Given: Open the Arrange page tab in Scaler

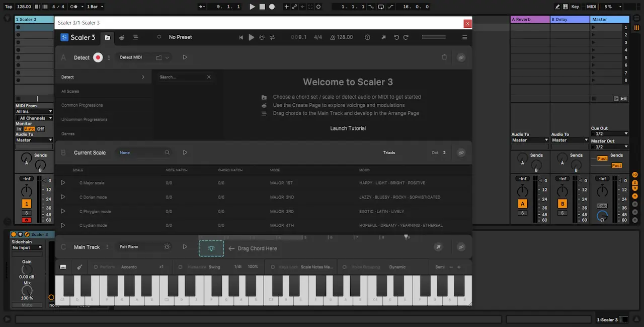Looking at the screenshot, I should pyautogui.click(x=135, y=37).
